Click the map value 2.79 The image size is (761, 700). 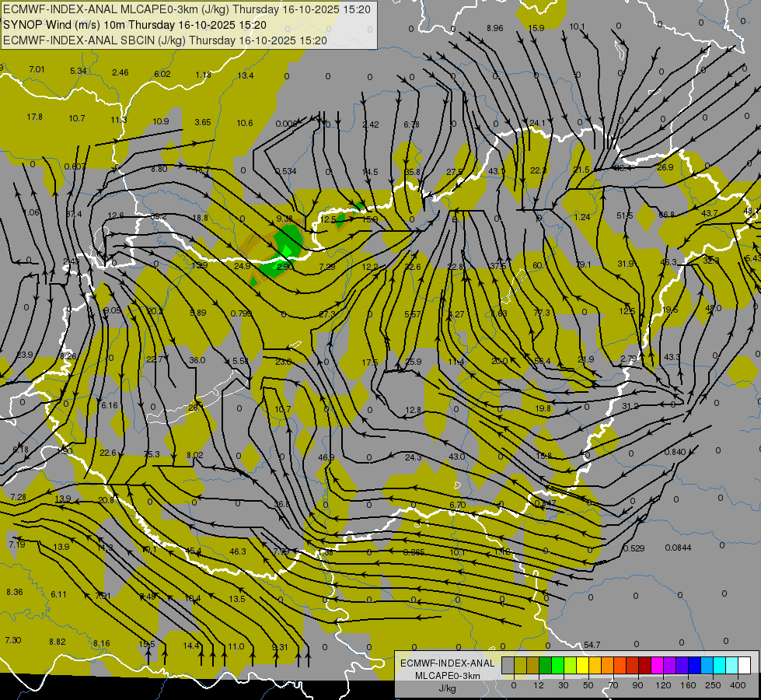click(628, 359)
